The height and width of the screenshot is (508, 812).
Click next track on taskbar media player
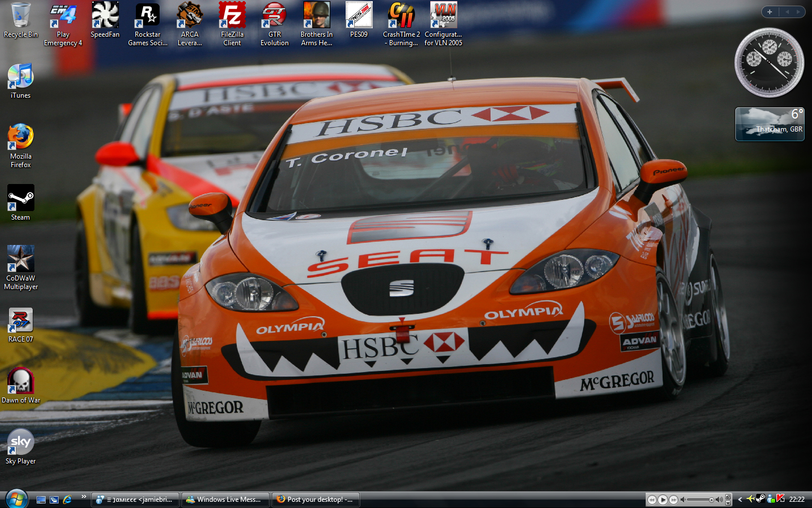[x=673, y=500]
